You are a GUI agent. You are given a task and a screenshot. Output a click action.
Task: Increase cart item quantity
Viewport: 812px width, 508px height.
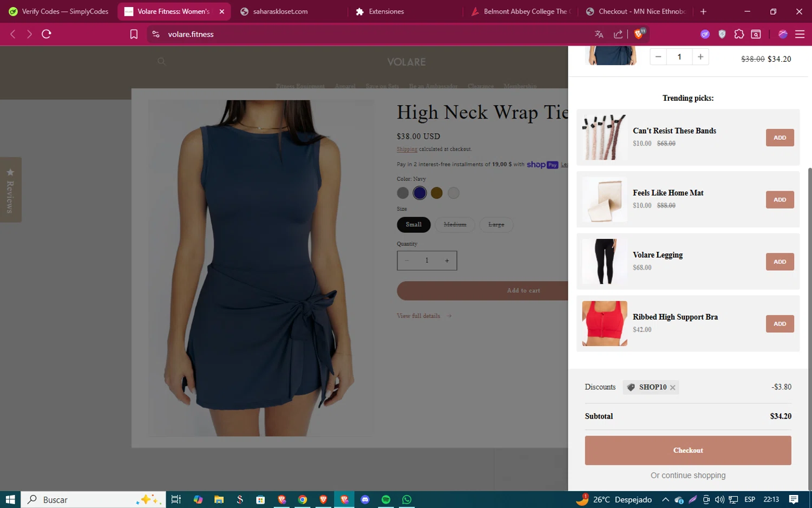[700, 57]
